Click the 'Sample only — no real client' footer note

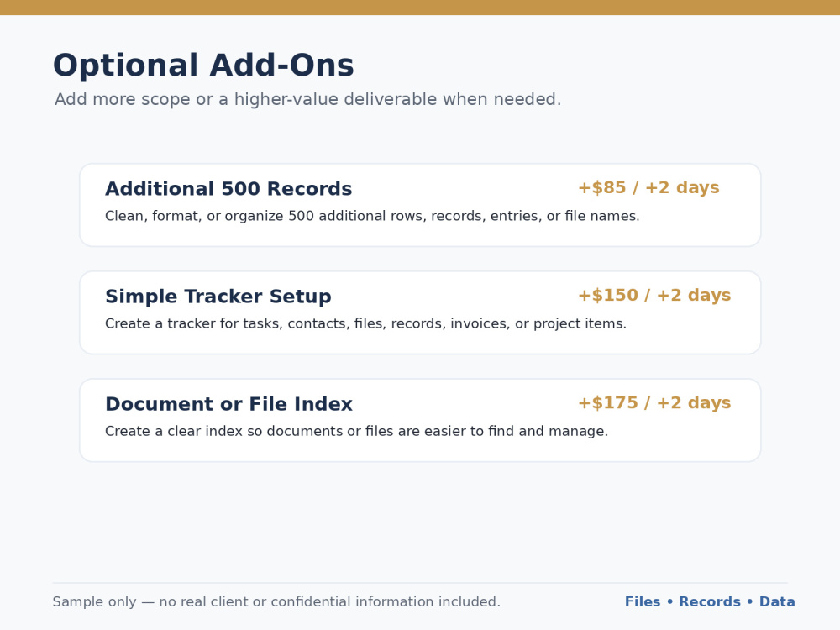click(276, 601)
